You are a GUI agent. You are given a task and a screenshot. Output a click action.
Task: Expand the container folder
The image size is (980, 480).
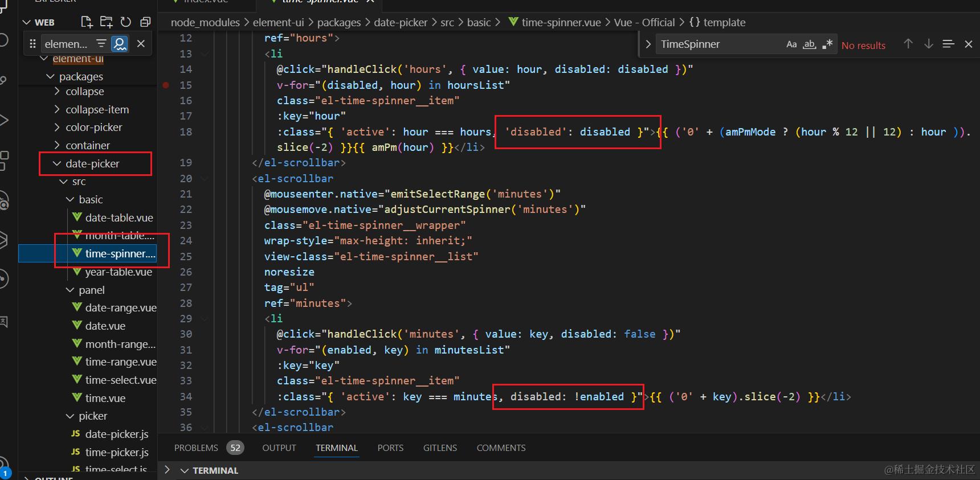pos(57,145)
